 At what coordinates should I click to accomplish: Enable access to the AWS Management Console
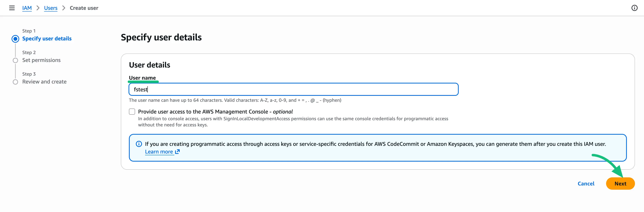132,112
